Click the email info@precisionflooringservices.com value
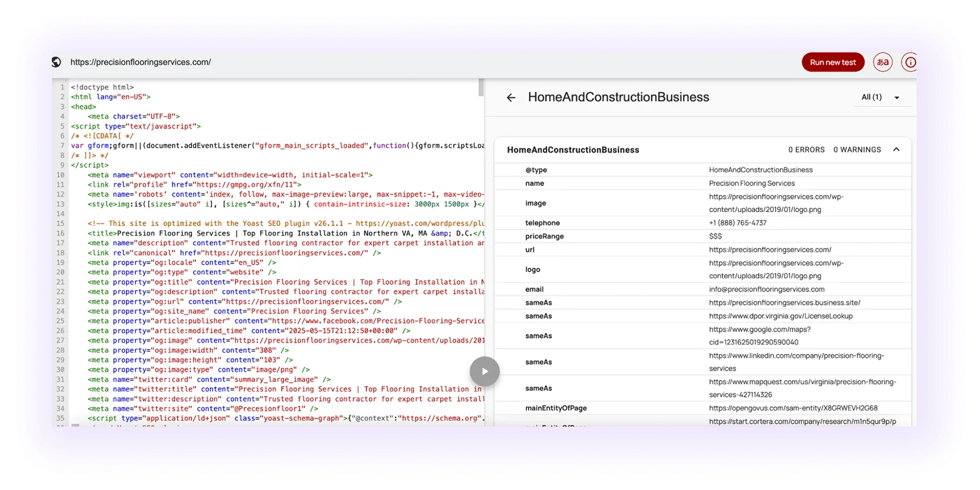The image size is (980, 490). coord(767,289)
